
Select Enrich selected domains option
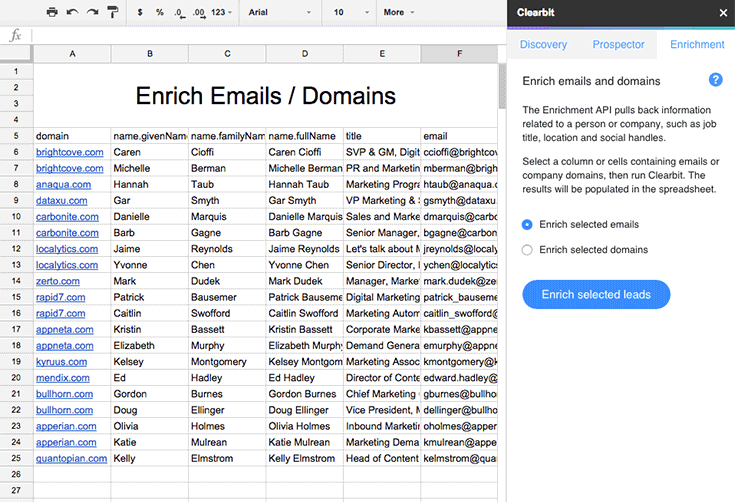[527, 250]
